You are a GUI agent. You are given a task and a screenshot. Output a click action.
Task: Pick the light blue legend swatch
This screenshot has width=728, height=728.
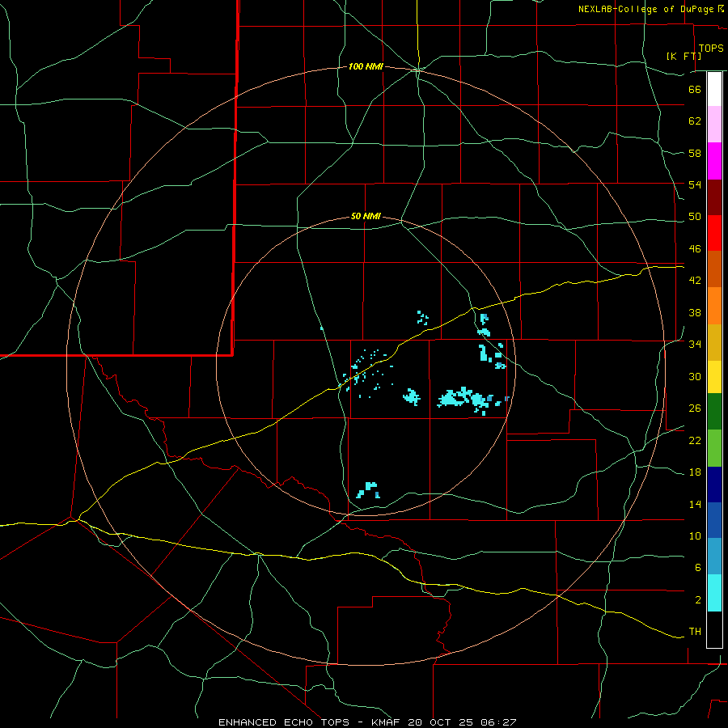(x=714, y=557)
